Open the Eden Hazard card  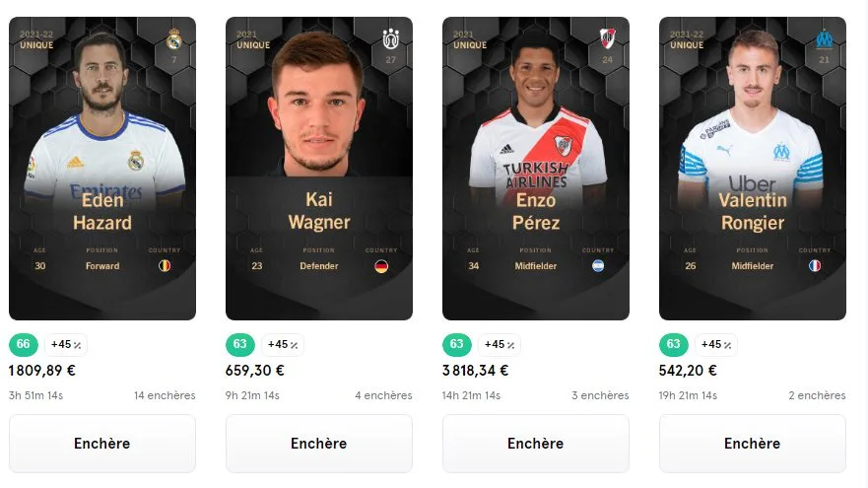(x=102, y=169)
